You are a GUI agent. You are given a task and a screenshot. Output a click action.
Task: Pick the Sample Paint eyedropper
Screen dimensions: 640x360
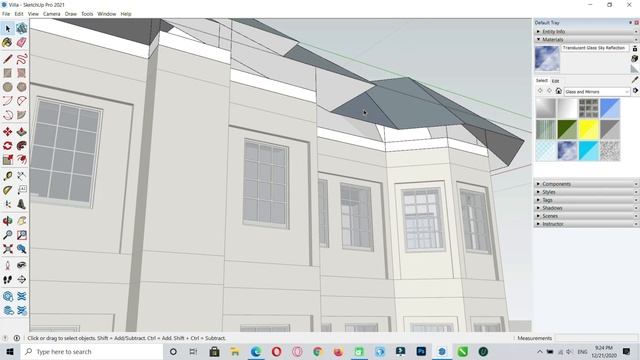635,80
